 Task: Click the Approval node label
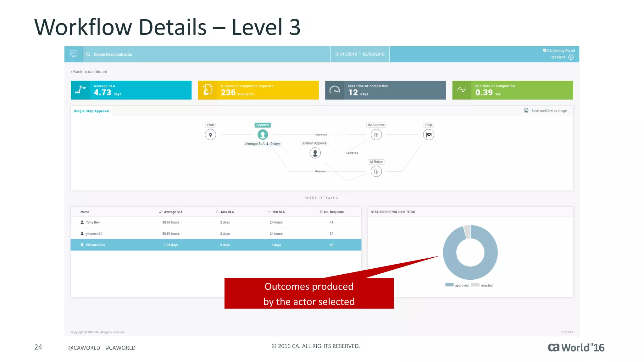(263, 125)
